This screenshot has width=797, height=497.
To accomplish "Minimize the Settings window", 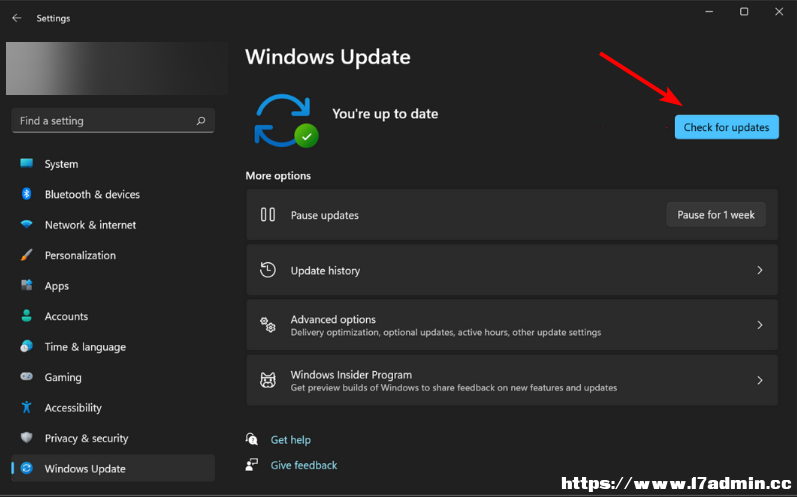I will (709, 11).
